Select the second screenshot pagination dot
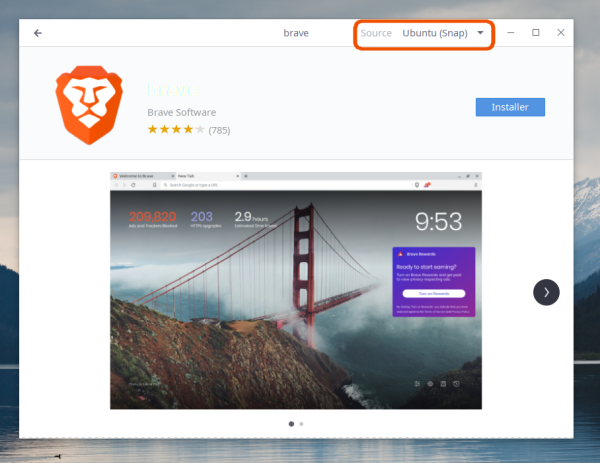 [301, 424]
